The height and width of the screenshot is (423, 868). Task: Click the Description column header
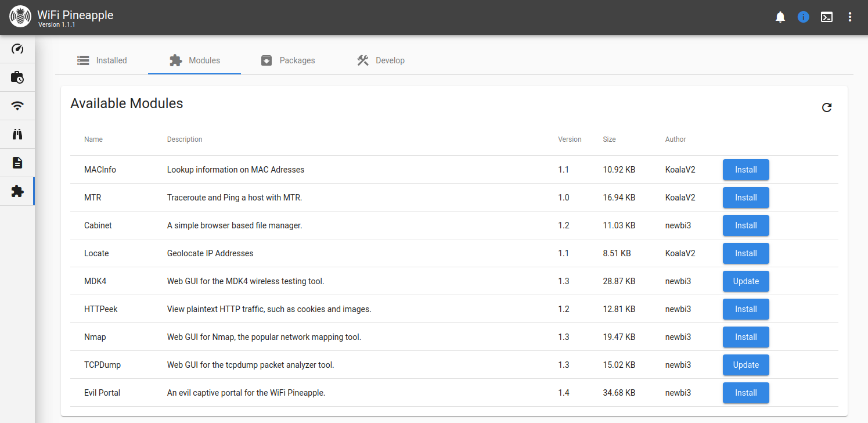coord(185,139)
